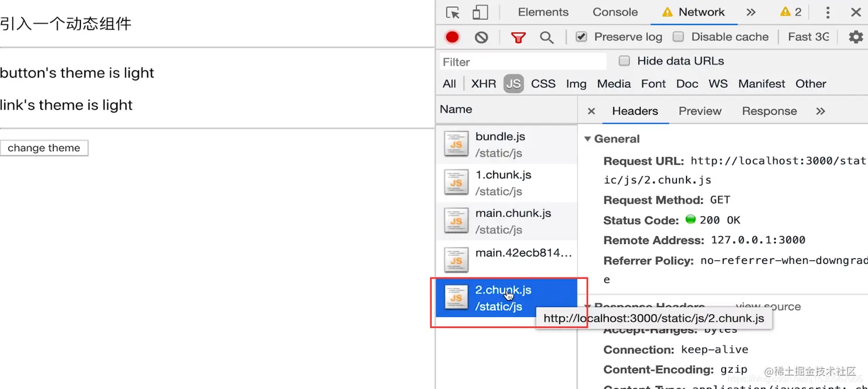Screen dimensions: 868x389
Task: Click the change theme button
Action: point(44,148)
